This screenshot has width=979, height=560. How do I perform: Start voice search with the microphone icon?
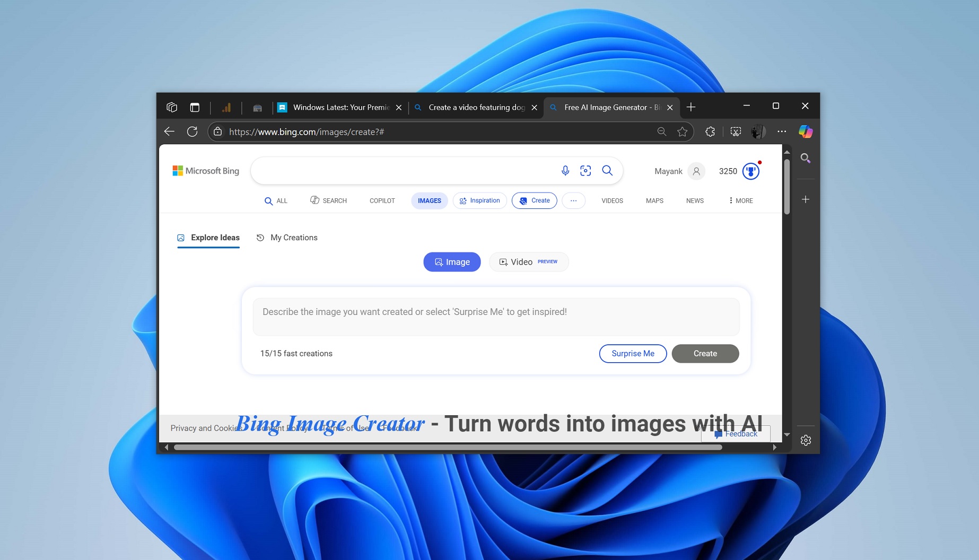(565, 170)
